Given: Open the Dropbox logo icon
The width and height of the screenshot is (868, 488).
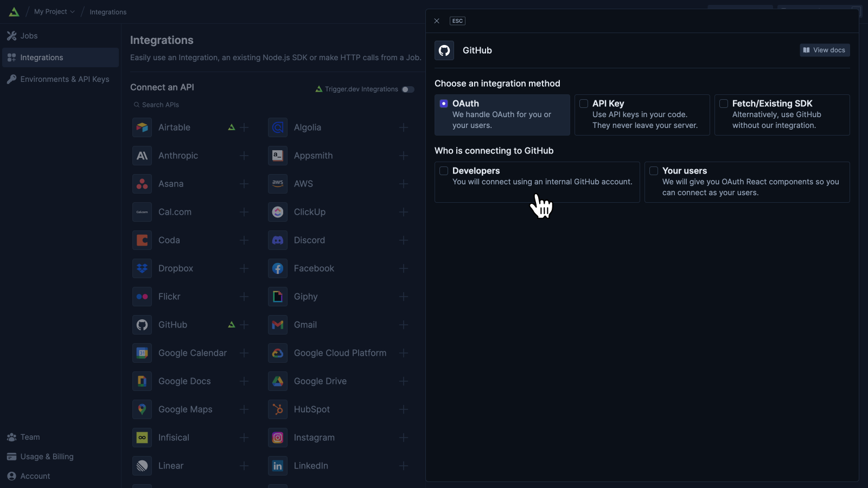Looking at the screenshot, I should (x=142, y=268).
